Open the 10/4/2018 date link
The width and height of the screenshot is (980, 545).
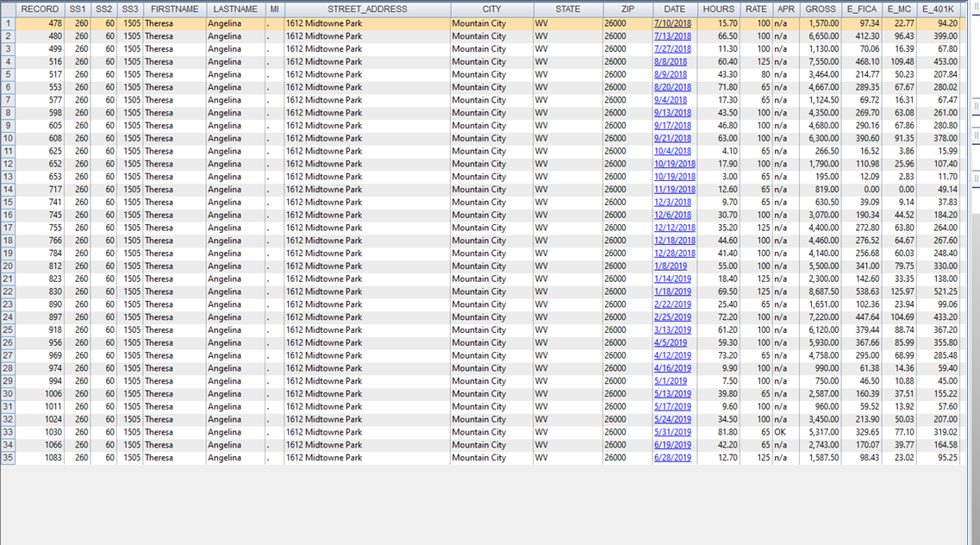point(672,151)
